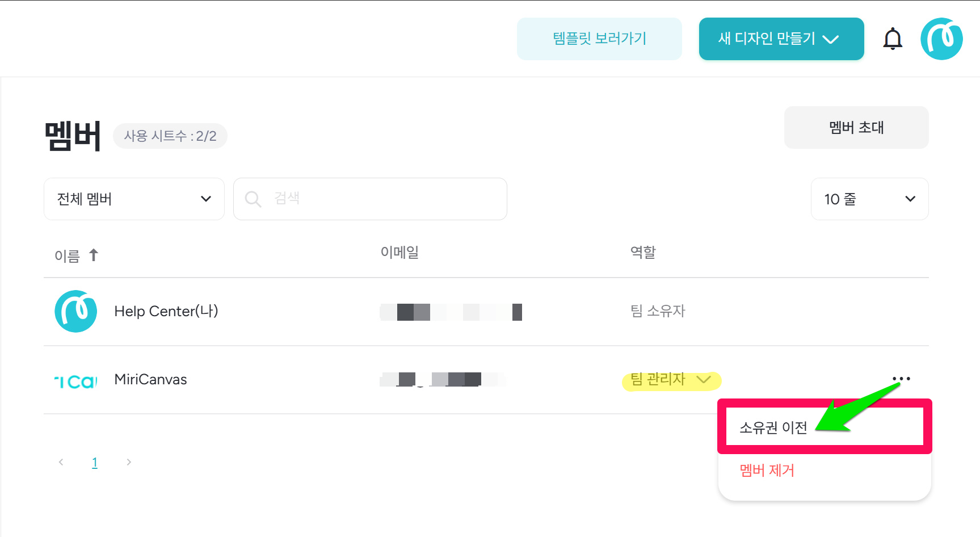Click the 템플릿 보러가기 button
Image resolution: width=980 pixels, height=537 pixels.
point(599,39)
